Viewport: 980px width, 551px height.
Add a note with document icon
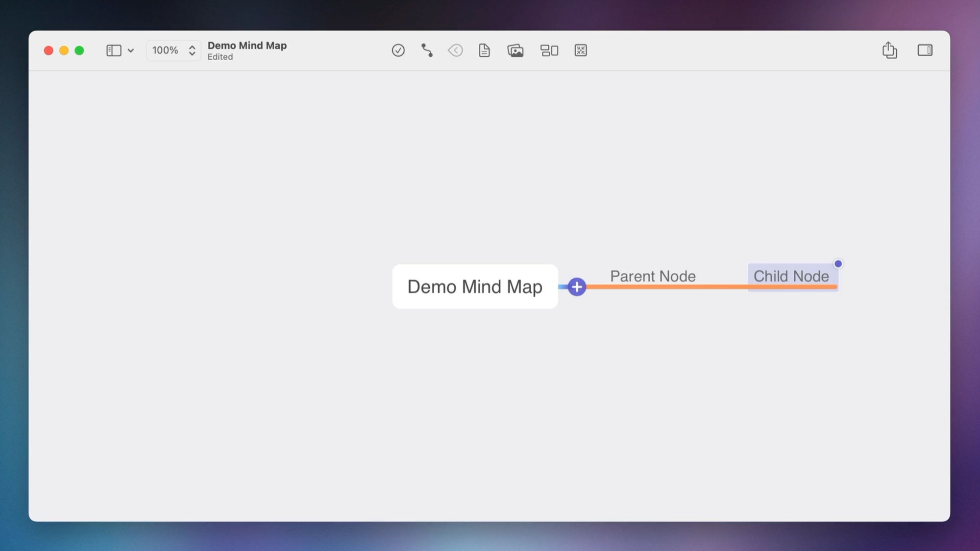(484, 50)
